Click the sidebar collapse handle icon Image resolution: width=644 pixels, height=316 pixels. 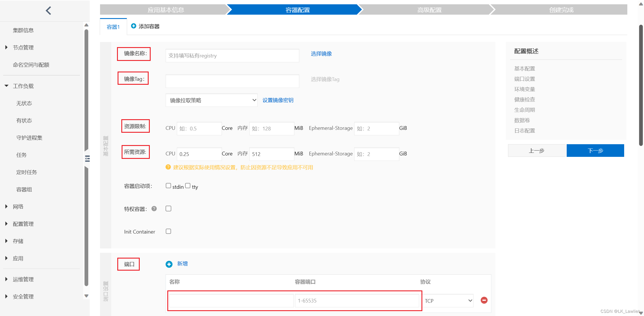87,159
